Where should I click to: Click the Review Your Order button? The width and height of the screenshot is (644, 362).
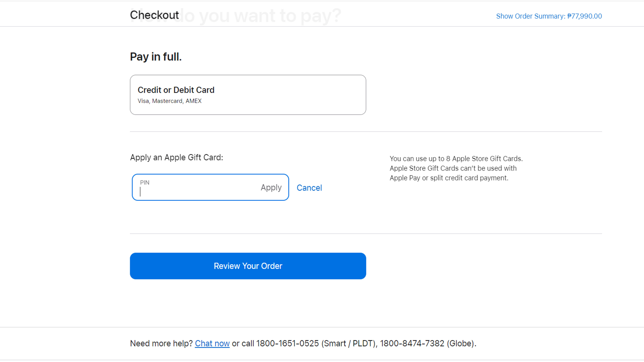248,266
